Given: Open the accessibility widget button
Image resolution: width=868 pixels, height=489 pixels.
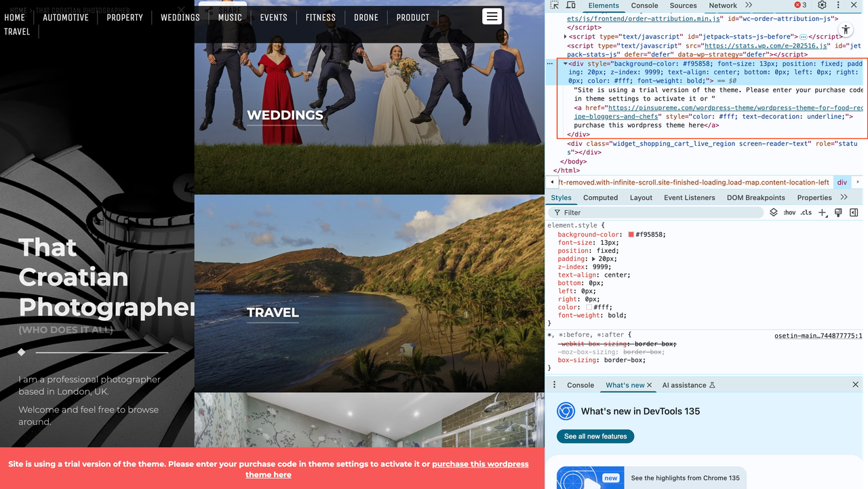Looking at the screenshot, I should point(846,30).
